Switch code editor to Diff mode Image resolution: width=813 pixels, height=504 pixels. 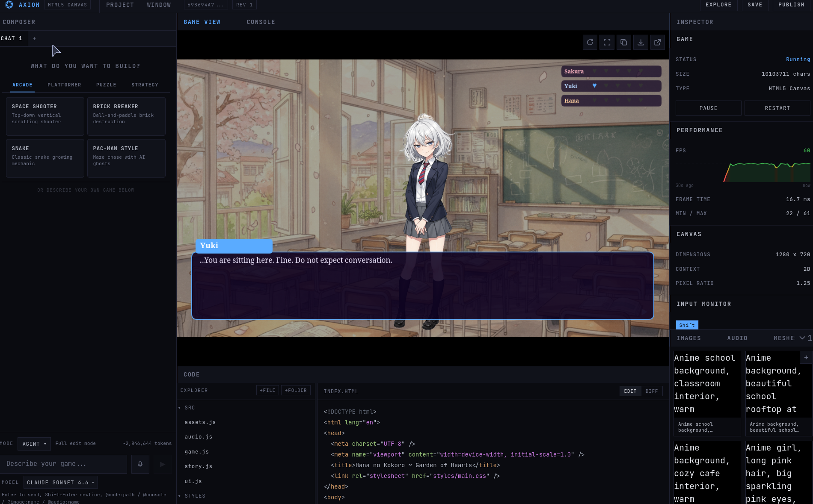[x=652, y=391]
